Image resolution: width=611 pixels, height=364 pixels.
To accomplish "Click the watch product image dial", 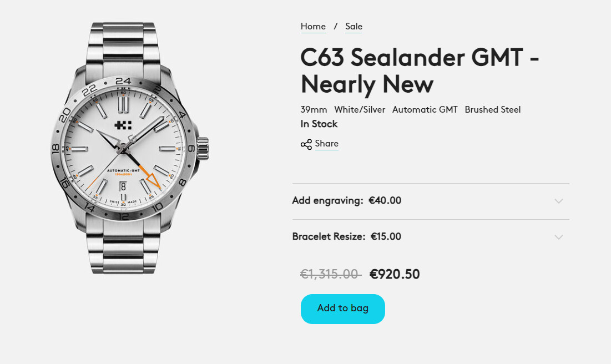I will coord(124,149).
